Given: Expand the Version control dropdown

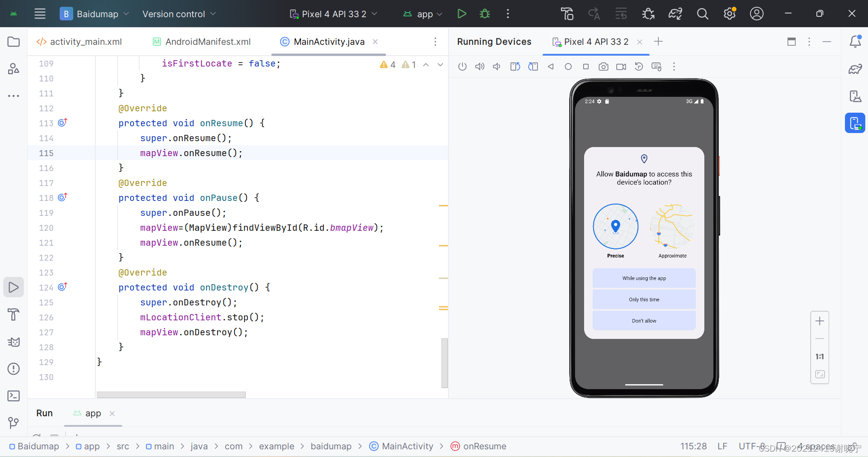Looking at the screenshot, I should [x=179, y=14].
